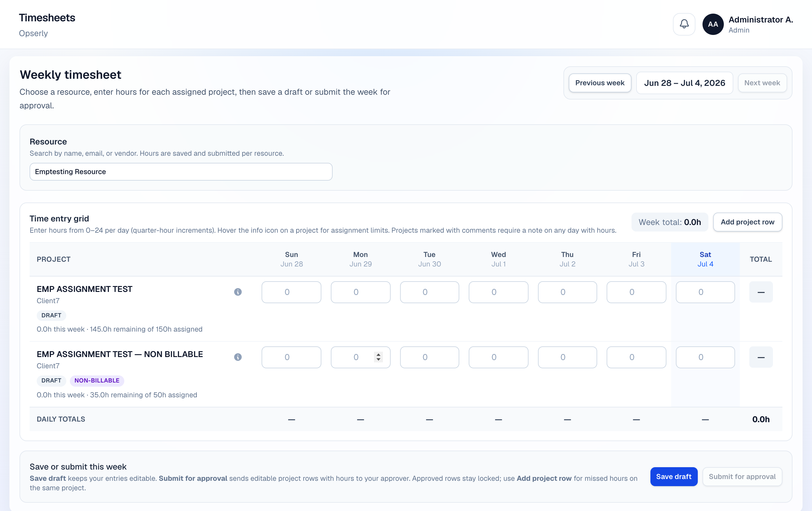Click the Sun Jun 28 column header
Viewport: 812px width, 511px height.
click(291, 259)
